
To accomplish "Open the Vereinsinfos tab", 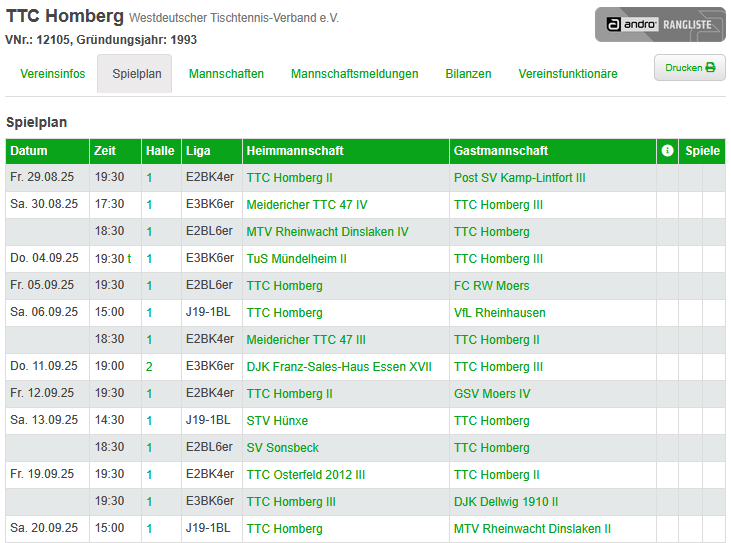I will pyautogui.click(x=53, y=74).
